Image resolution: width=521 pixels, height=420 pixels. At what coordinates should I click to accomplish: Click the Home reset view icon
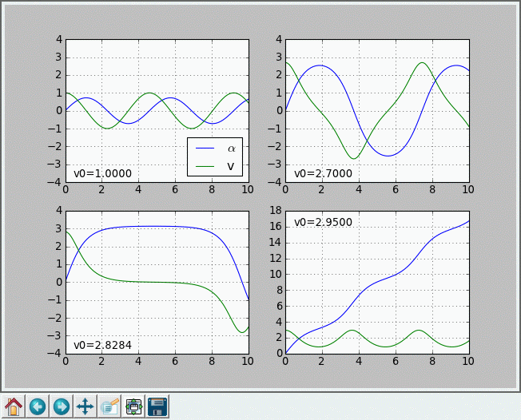tap(14, 406)
